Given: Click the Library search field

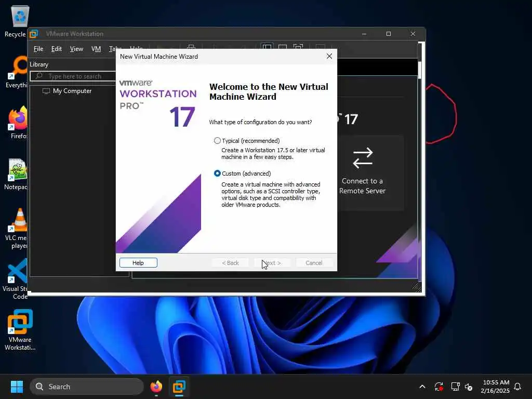Looking at the screenshot, I should (x=73, y=76).
